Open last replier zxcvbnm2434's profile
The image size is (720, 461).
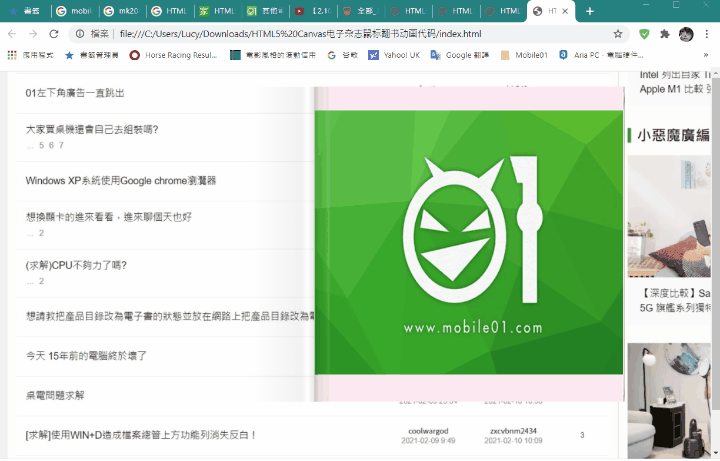(513, 431)
